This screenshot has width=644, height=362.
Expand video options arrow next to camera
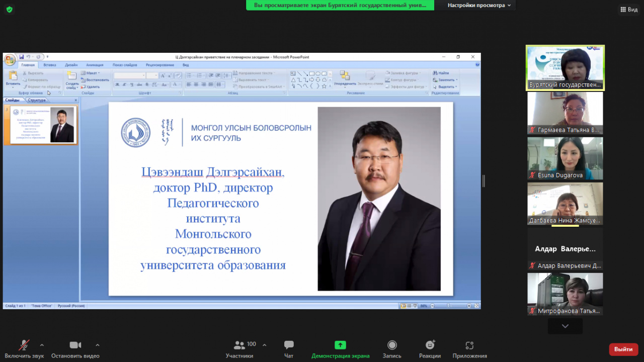pyautogui.click(x=97, y=345)
